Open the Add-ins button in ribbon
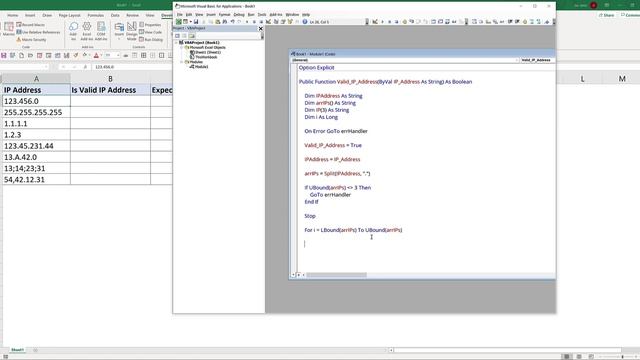 click(73, 31)
